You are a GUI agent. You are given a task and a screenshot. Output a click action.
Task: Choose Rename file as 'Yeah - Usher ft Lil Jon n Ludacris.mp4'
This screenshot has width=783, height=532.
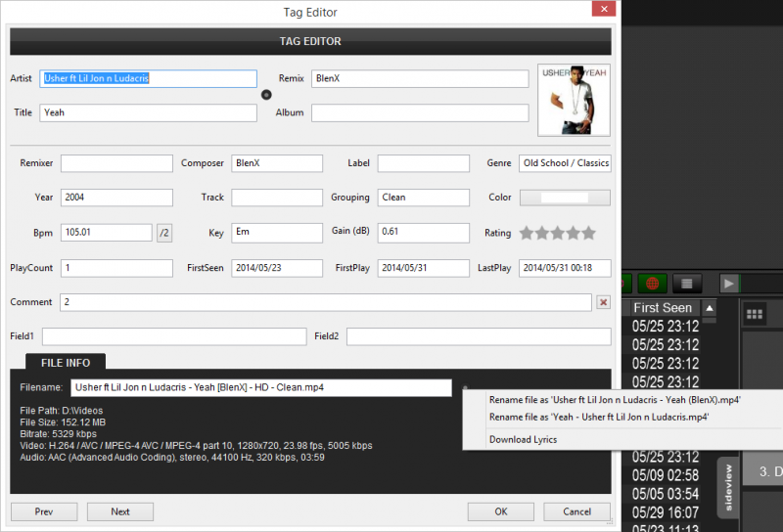point(600,417)
